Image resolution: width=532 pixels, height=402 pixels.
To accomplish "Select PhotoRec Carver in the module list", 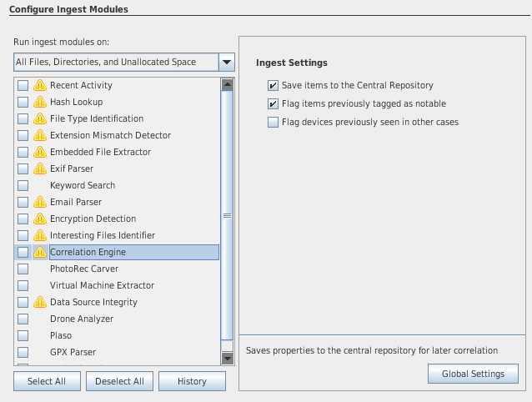I will pos(83,269).
